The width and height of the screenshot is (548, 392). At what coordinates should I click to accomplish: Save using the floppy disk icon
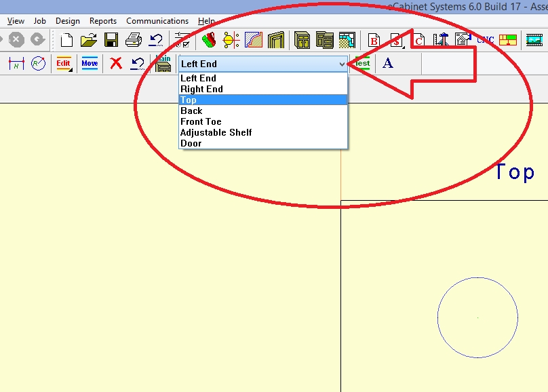click(x=111, y=40)
